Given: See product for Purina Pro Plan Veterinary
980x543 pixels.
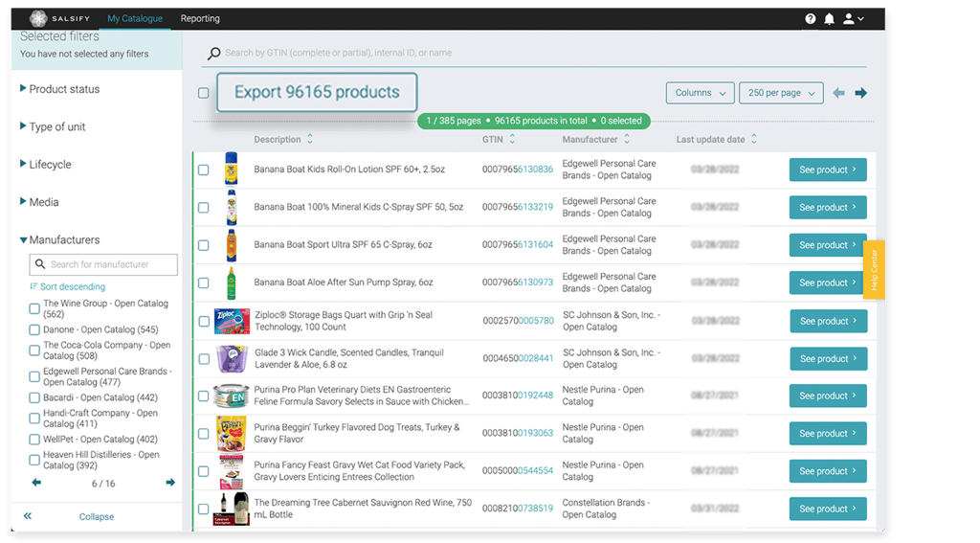Looking at the screenshot, I should (828, 396).
